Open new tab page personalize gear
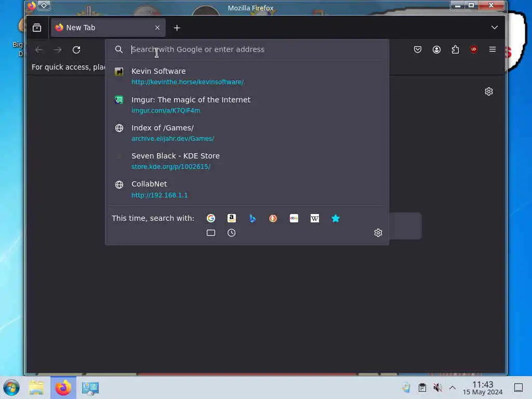 click(488, 91)
